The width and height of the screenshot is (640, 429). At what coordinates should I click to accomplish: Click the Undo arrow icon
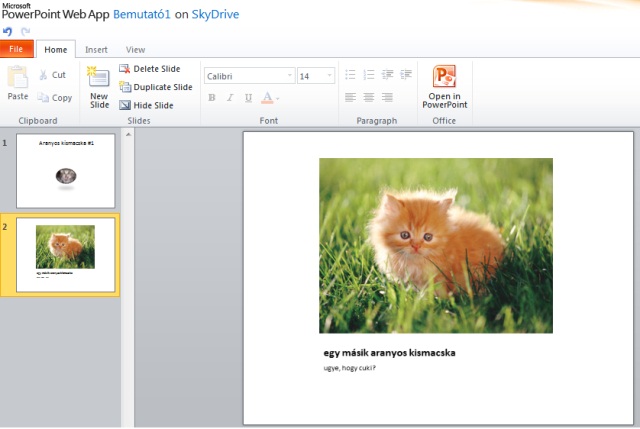[x=7, y=31]
